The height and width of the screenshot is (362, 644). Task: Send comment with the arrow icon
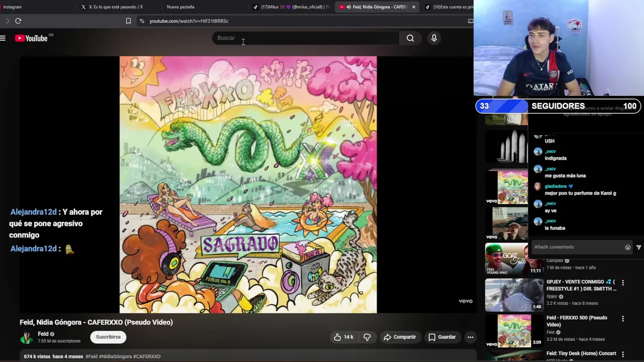click(638, 247)
